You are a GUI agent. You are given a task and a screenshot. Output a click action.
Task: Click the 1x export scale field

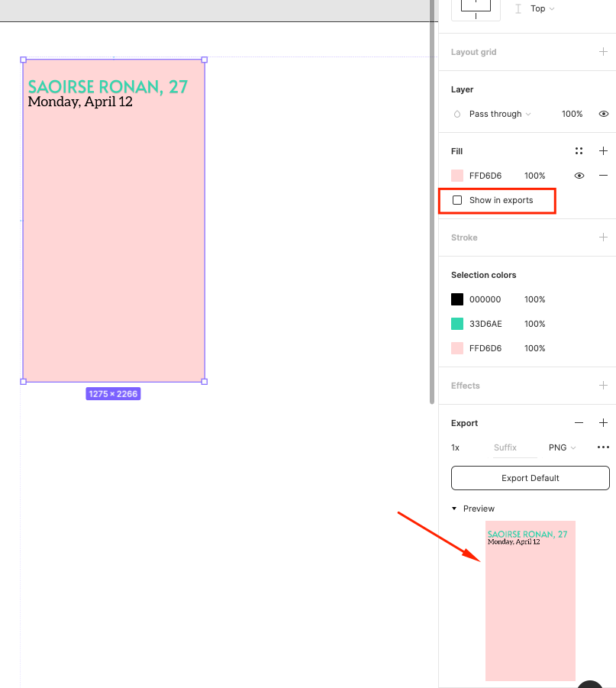point(456,447)
